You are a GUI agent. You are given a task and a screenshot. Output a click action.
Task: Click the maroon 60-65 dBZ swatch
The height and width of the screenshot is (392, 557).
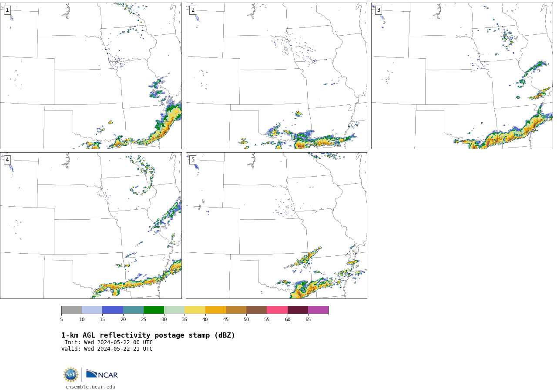point(298,310)
